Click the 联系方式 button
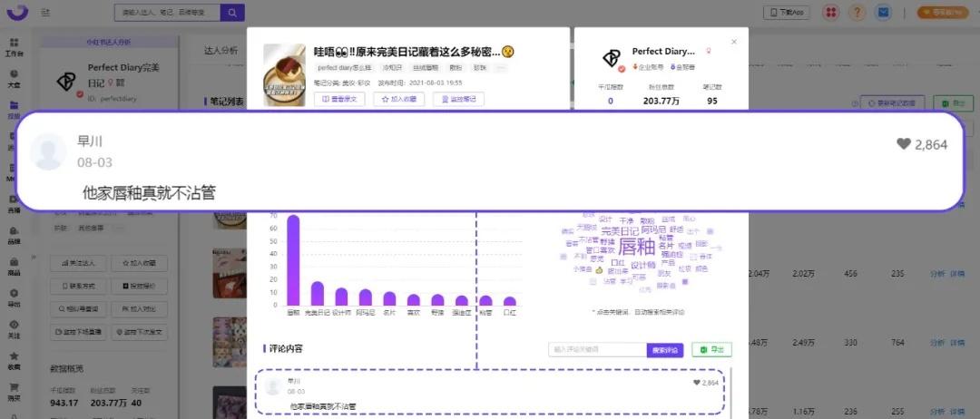Viewport: 980px width, 419px height. point(77,286)
